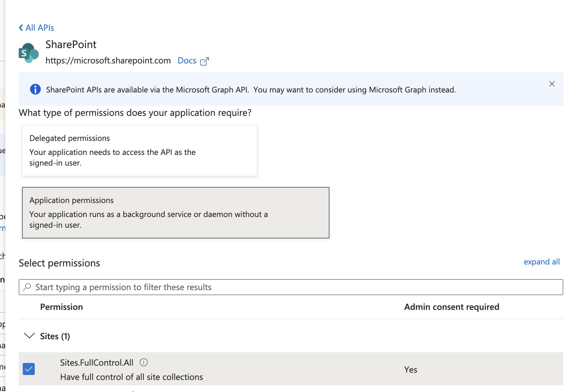
Task: Collapse the Sites (1) group chevron
Action: tap(29, 336)
